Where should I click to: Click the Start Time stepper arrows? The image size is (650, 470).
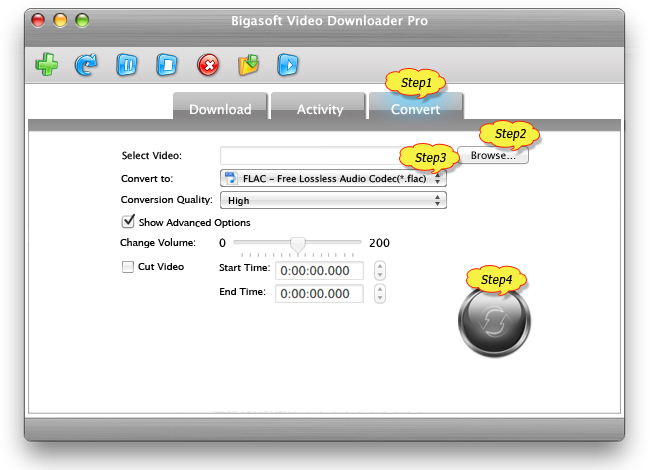380,271
